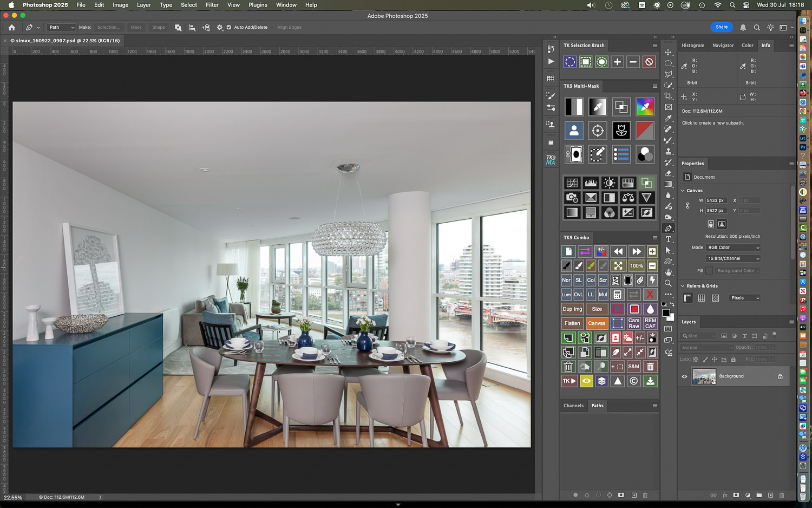Toggle the transparency grid button in Rulers & Grids
This screenshot has width=812, height=508.
[x=716, y=298]
